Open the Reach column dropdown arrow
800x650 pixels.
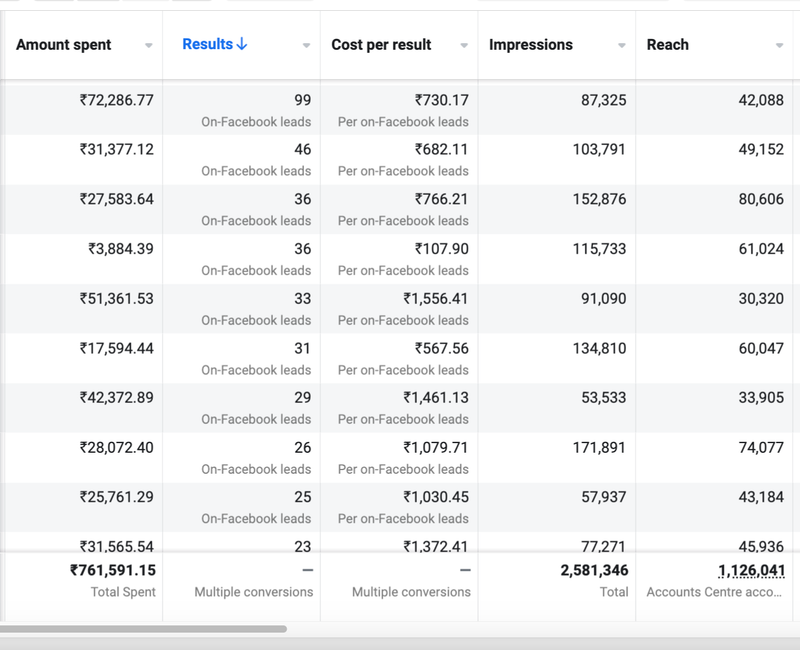pos(779,46)
